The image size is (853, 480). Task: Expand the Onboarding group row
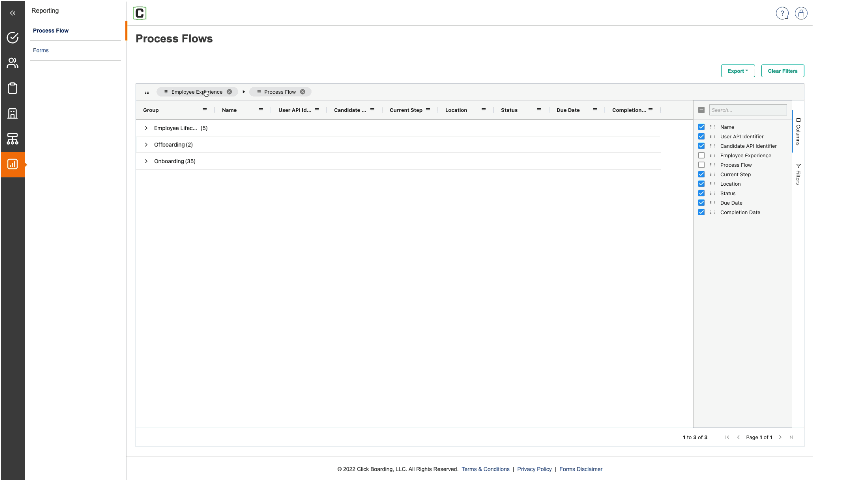[146, 161]
